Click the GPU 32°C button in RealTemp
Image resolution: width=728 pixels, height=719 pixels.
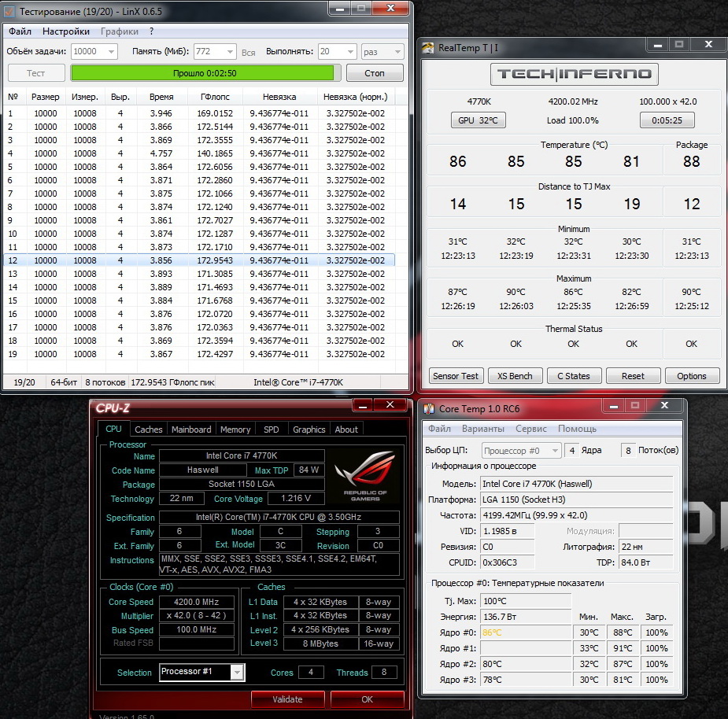click(478, 120)
